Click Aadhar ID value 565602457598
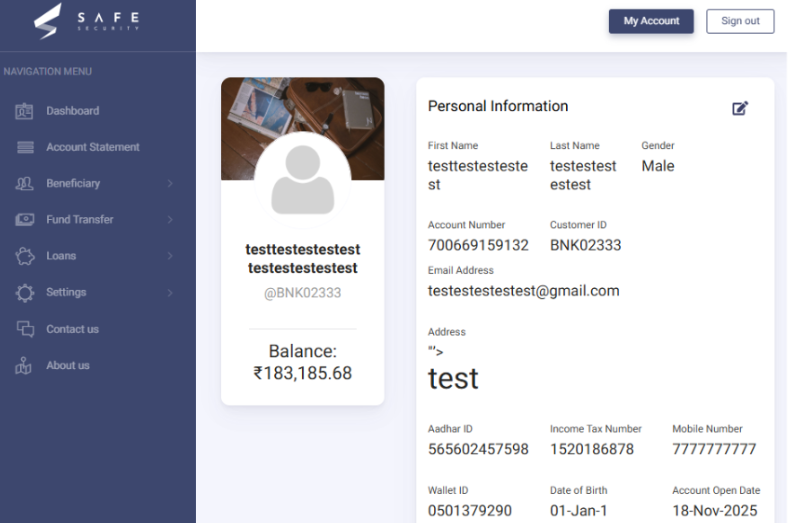 click(478, 449)
